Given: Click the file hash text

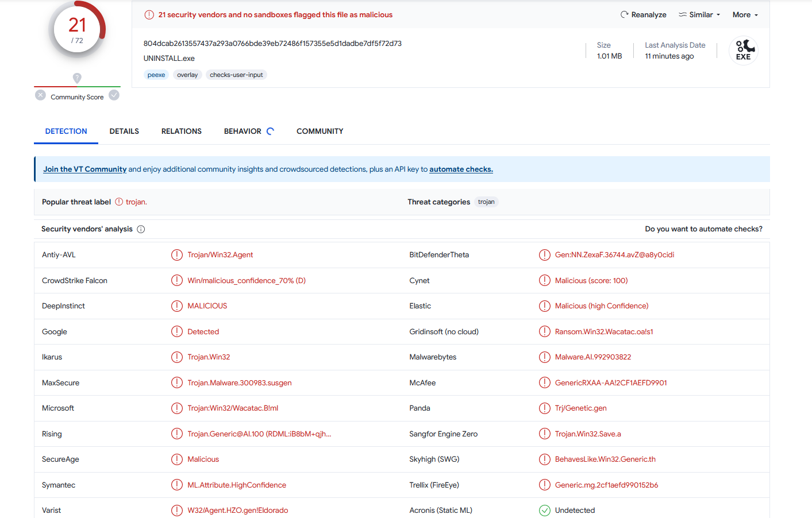Looking at the screenshot, I should 272,44.
